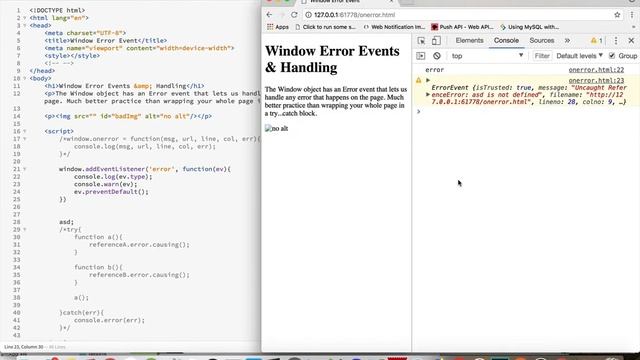Screen dimensions: 640x360
Task: Toggle the device toolbar icon in DevTools
Action: pos(436,40)
